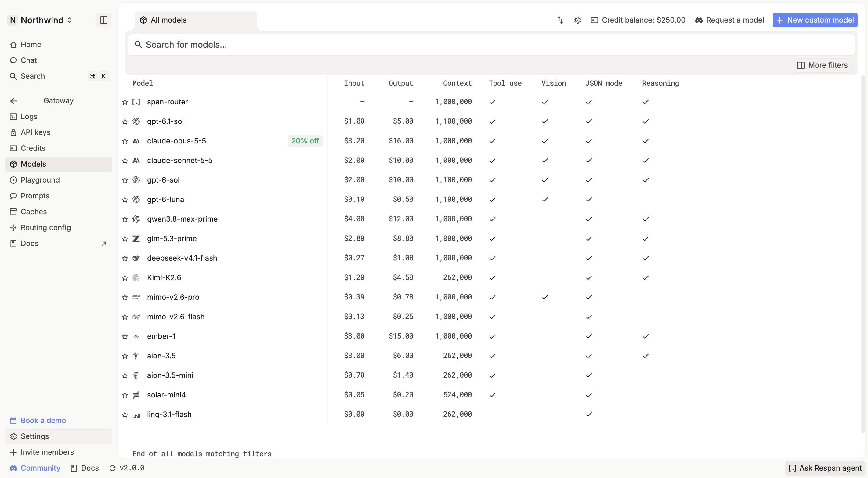Viewport: 868px width, 478px height.
Task: Click the Discord icon for Community
Action: coord(13,468)
